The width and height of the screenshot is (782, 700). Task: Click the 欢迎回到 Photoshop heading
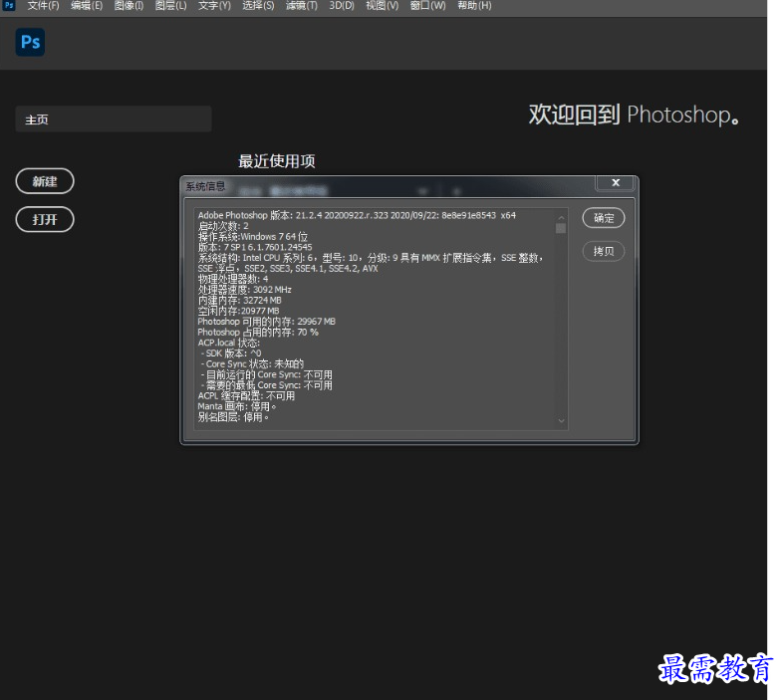click(x=634, y=116)
